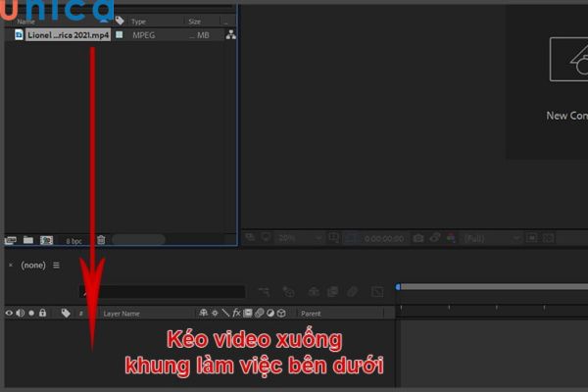Click the 3D Layer cube column icon
This screenshot has height=392, width=588.
click(281, 313)
